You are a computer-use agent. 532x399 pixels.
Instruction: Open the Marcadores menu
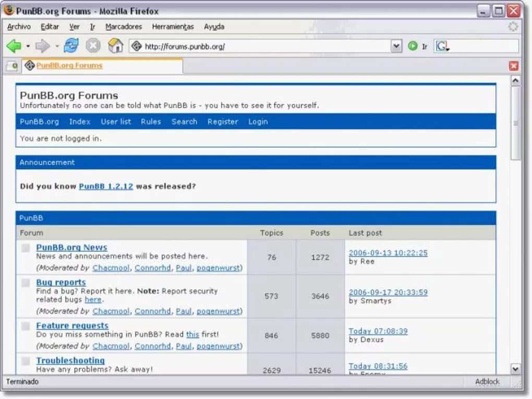[x=124, y=27]
